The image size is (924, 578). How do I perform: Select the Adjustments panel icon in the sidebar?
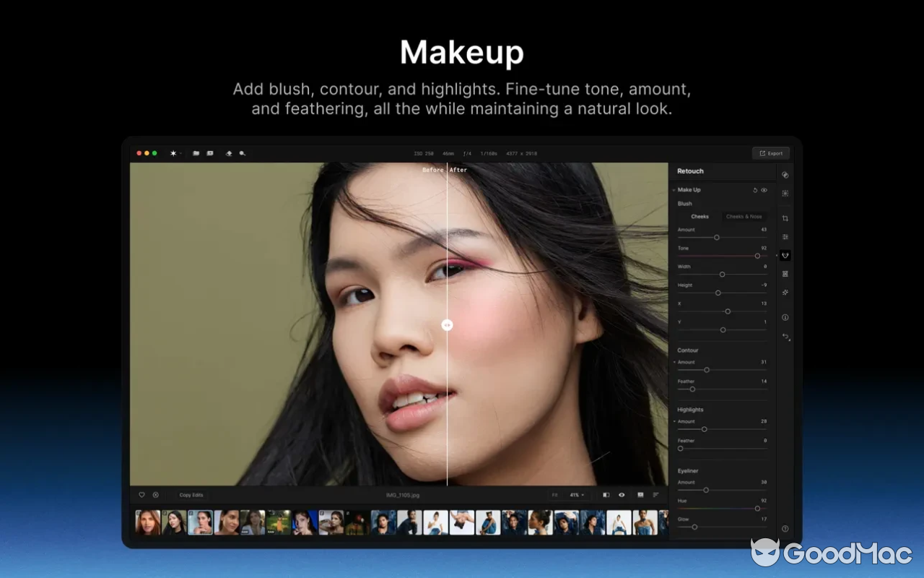coord(785,236)
